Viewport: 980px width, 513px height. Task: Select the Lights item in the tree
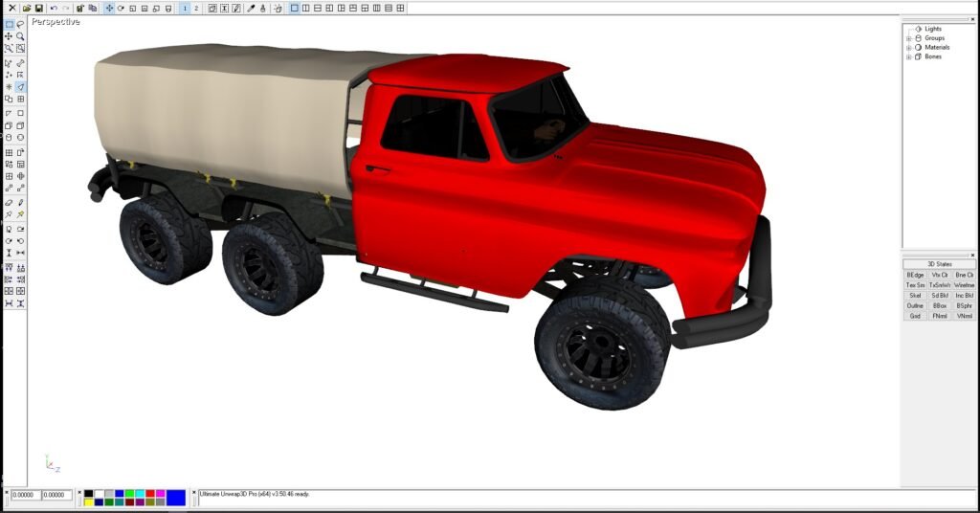[932, 29]
